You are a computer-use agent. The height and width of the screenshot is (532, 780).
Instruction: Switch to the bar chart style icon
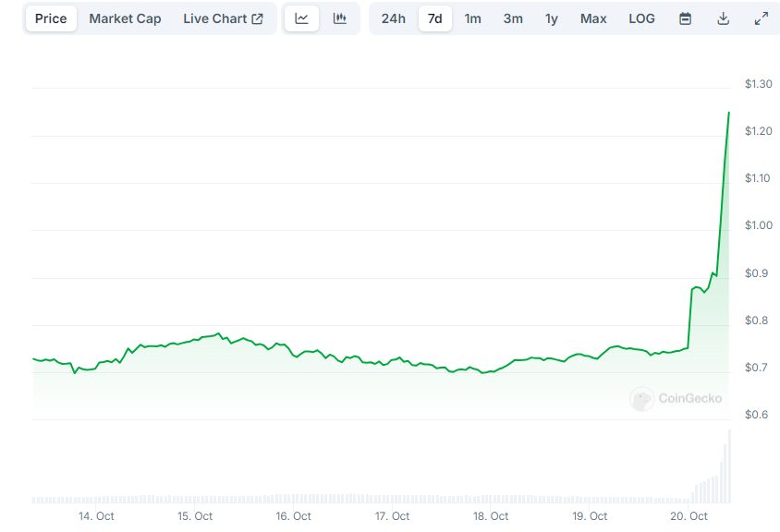[x=340, y=18]
